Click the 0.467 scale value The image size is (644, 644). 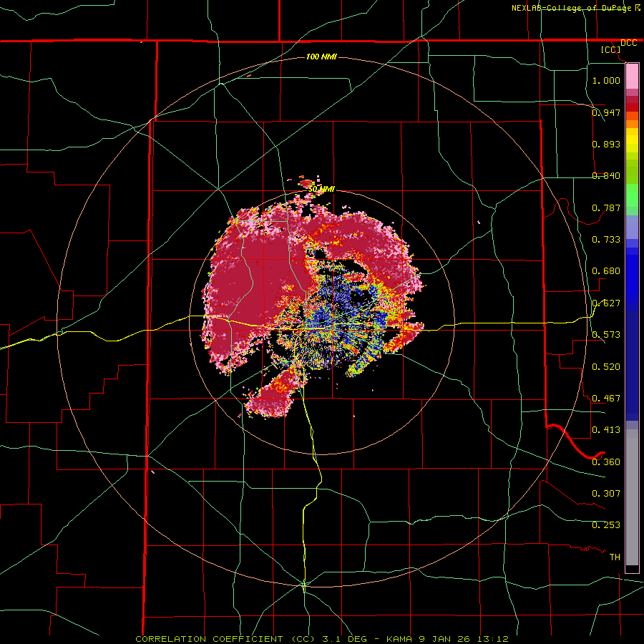click(x=606, y=398)
